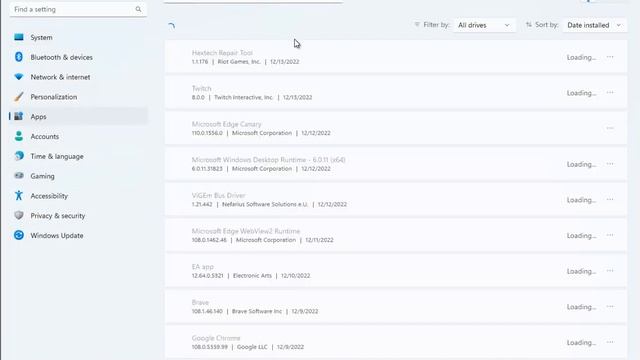The image size is (640, 360).
Task: Open more options for ViGEm Bus Driver
Action: tap(610, 200)
